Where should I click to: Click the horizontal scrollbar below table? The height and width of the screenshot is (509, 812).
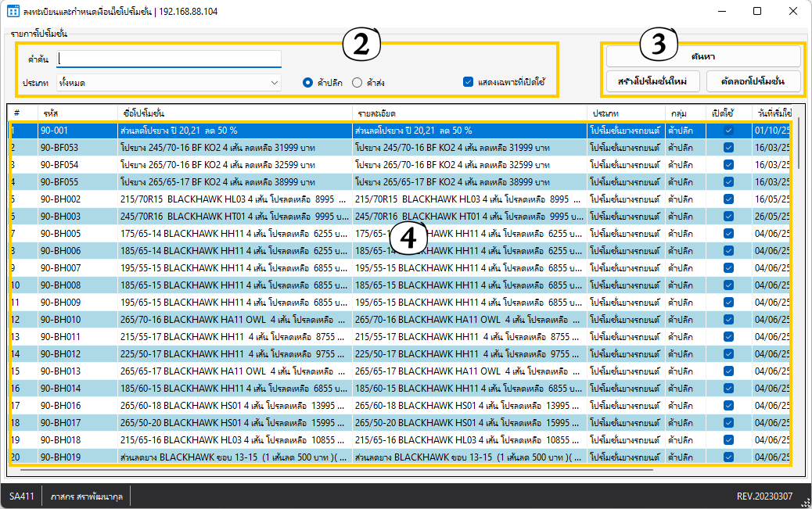(313, 471)
